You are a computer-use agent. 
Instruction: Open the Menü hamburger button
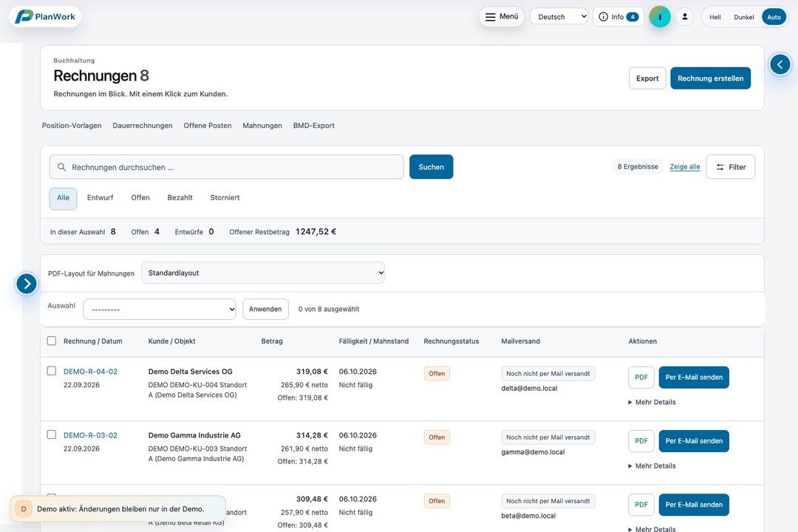[501, 17]
